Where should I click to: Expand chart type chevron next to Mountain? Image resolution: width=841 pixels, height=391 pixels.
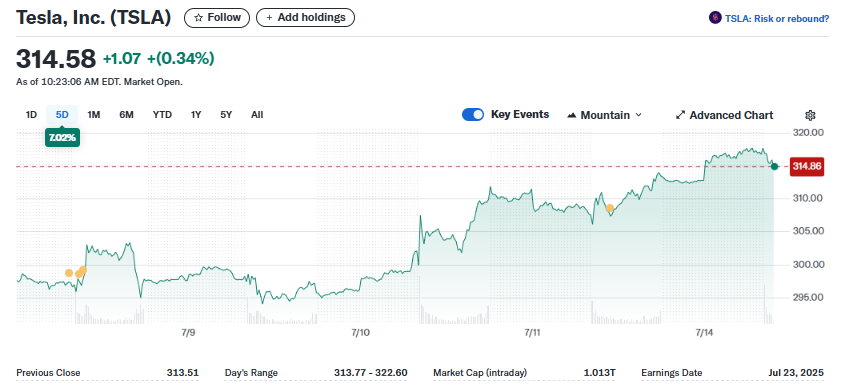pos(638,115)
